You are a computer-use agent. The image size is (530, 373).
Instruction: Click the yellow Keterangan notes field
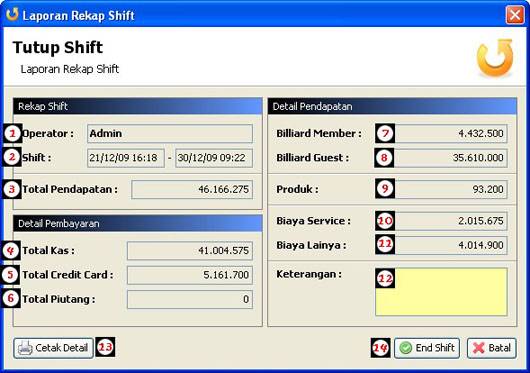pyautogui.click(x=441, y=292)
